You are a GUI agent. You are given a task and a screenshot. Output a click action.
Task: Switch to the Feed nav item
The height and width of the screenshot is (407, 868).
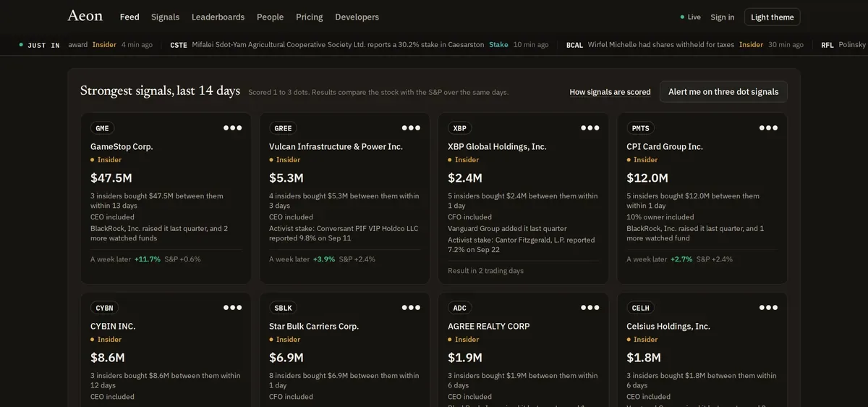pos(129,17)
